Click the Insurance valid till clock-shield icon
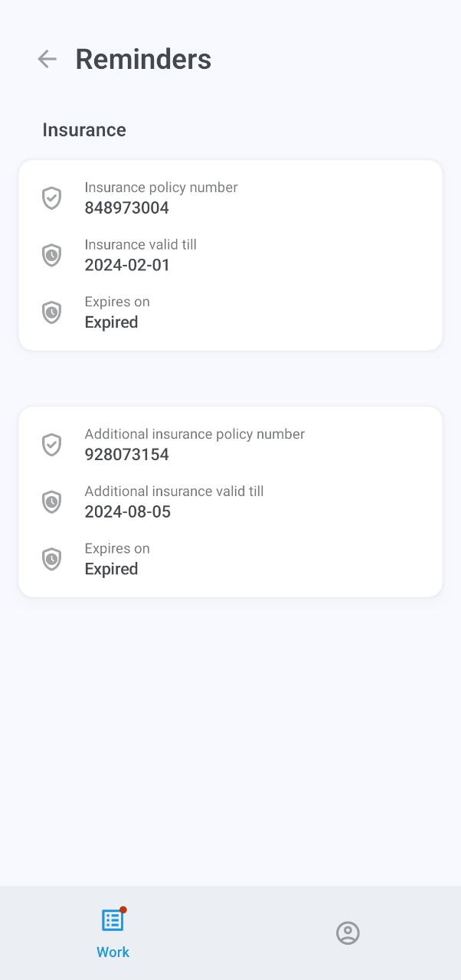Screen dimensions: 461x980 tap(51, 255)
